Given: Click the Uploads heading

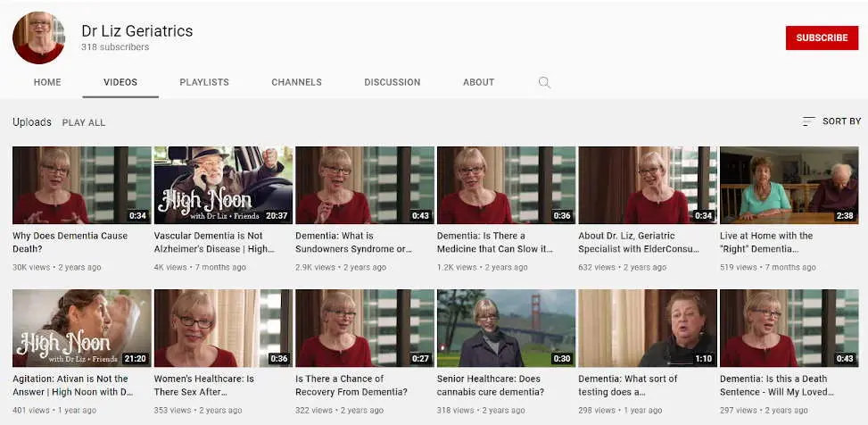Looking at the screenshot, I should [x=32, y=122].
